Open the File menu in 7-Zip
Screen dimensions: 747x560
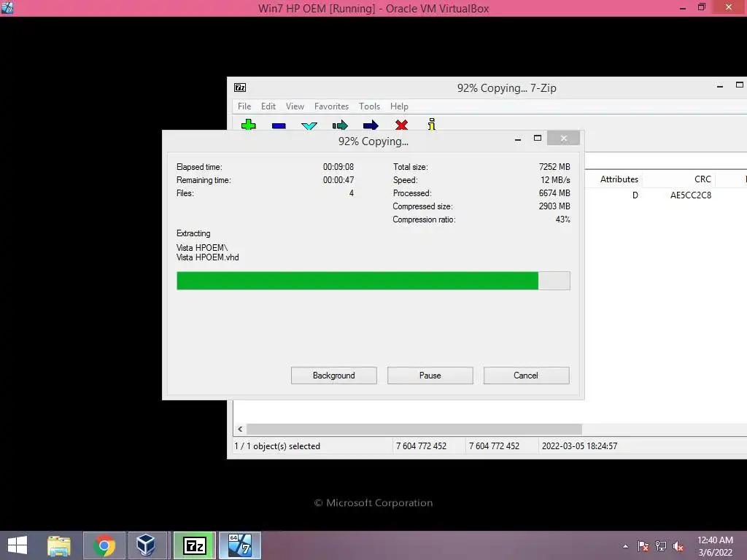coord(244,106)
